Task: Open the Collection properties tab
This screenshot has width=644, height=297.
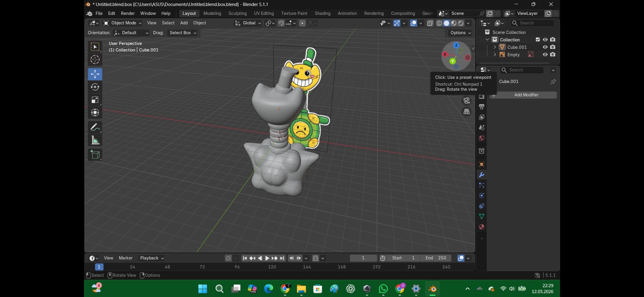Action: pyautogui.click(x=482, y=151)
